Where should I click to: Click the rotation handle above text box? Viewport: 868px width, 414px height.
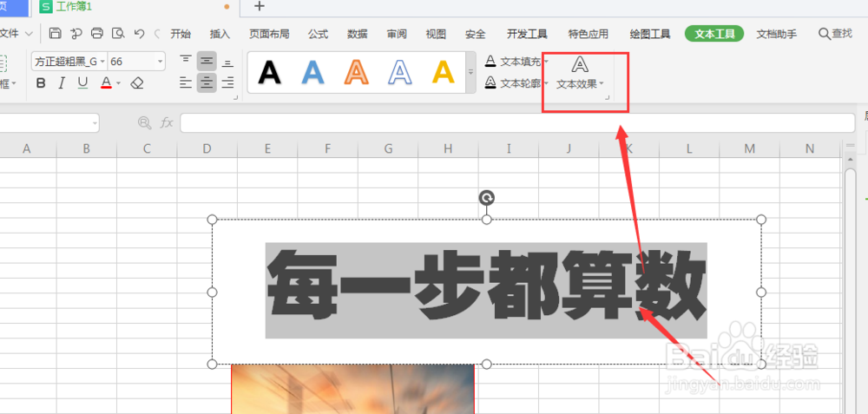click(487, 198)
